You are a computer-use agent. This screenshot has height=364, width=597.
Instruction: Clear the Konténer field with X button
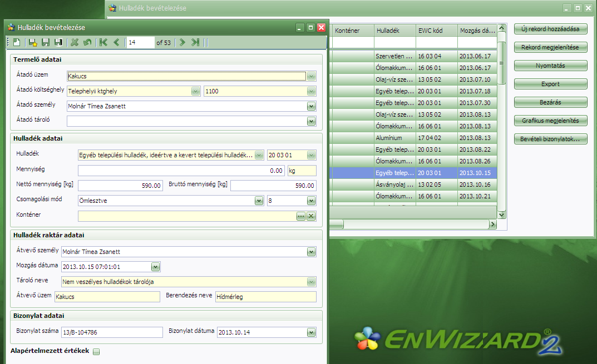(x=311, y=216)
